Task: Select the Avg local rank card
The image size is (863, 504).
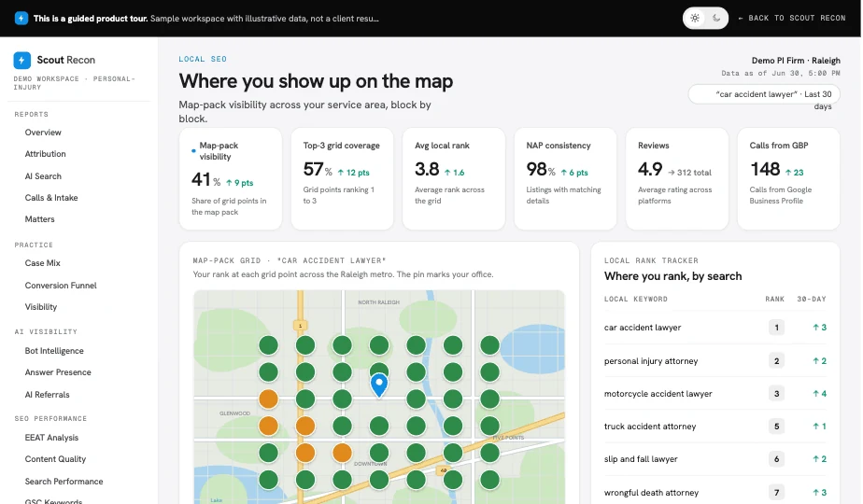Action: pyautogui.click(x=454, y=179)
